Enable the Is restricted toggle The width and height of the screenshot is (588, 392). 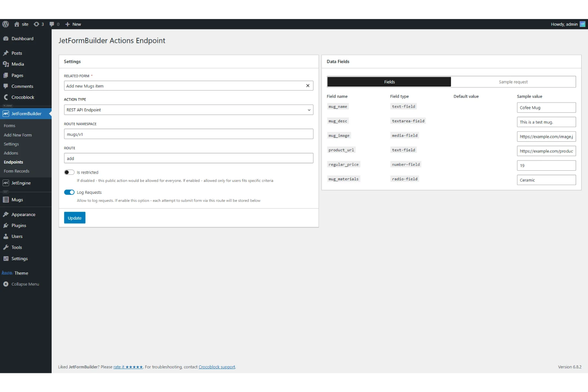tap(69, 172)
